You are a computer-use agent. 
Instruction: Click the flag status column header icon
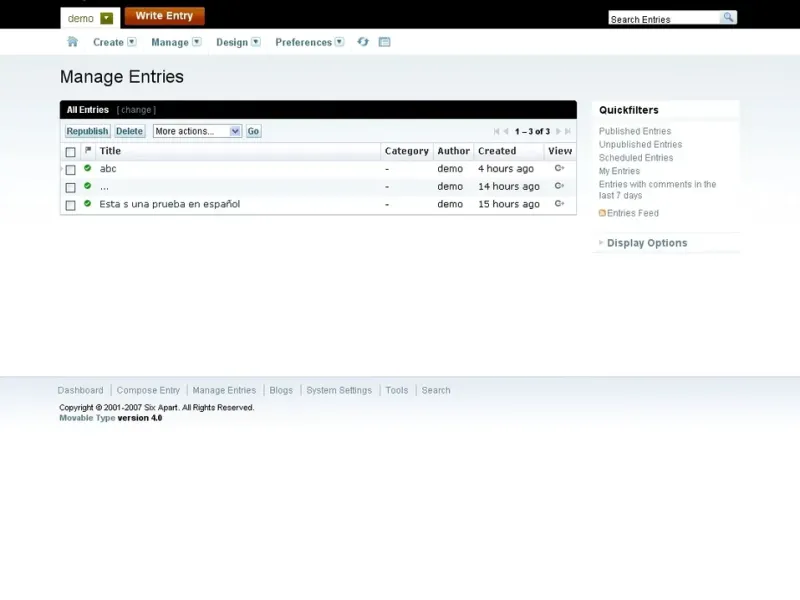pos(88,150)
